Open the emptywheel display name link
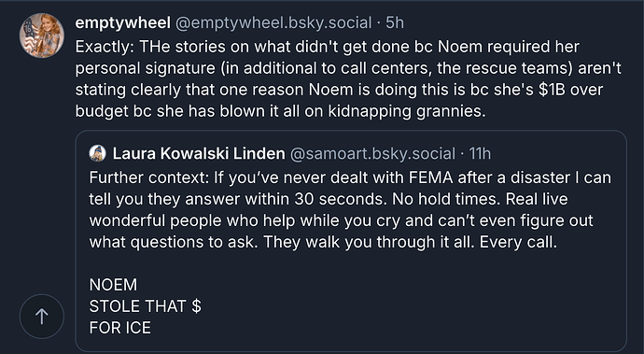This screenshot has height=354, width=644. click(x=122, y=22)
